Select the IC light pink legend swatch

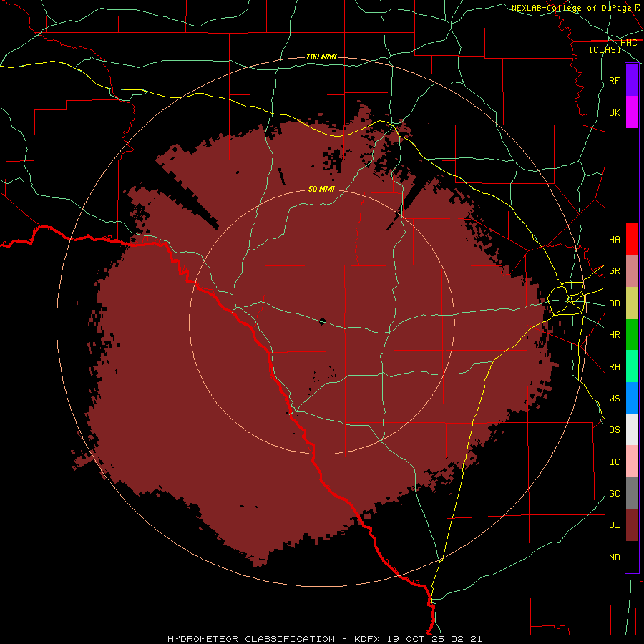tap(632, 462)
